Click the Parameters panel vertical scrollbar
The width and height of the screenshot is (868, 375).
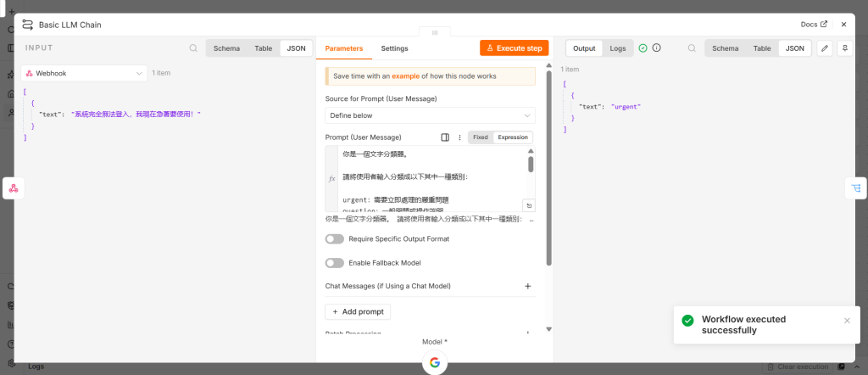(x=549, y=168)
